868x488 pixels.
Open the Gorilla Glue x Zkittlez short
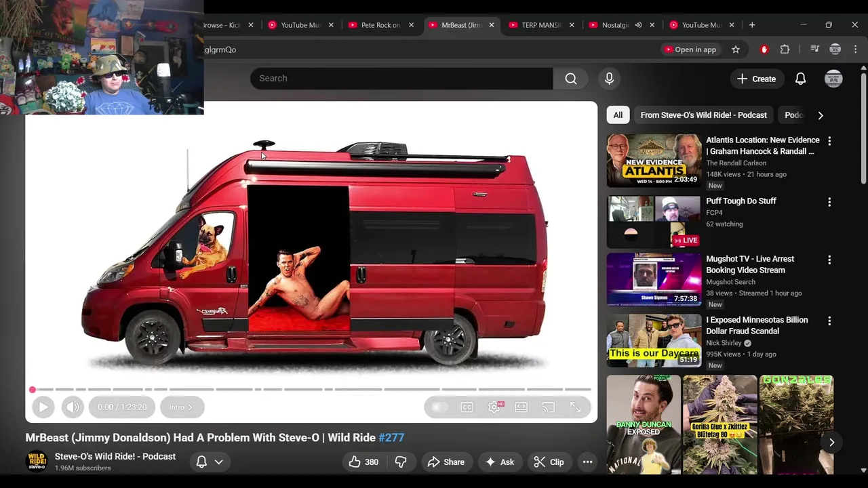pyautogui.click(x=720, y=425)
